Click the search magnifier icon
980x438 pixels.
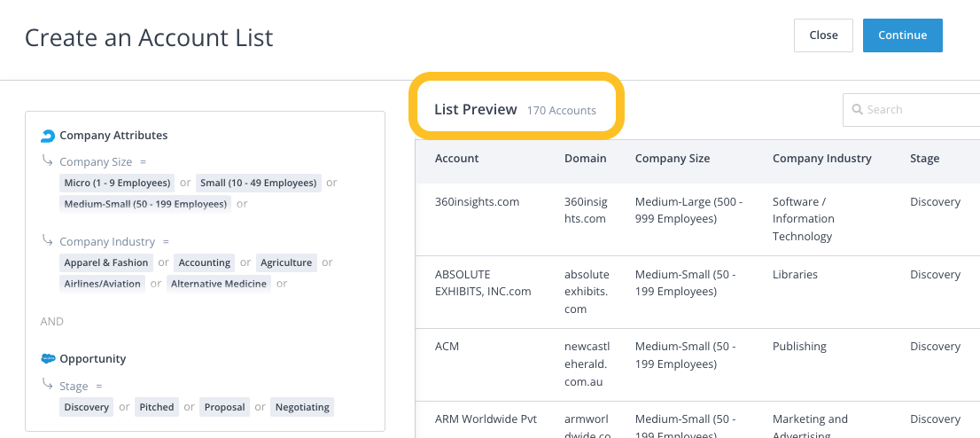click(857, 110)
